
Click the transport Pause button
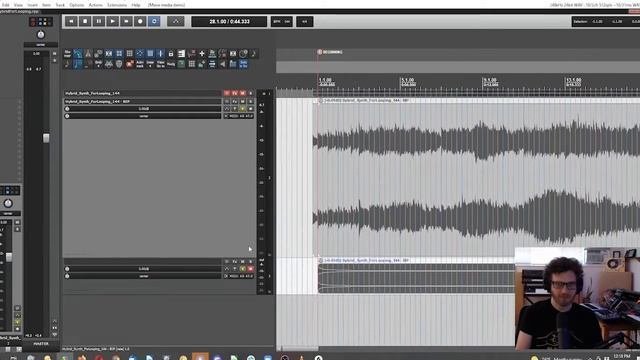coord(99,21)
